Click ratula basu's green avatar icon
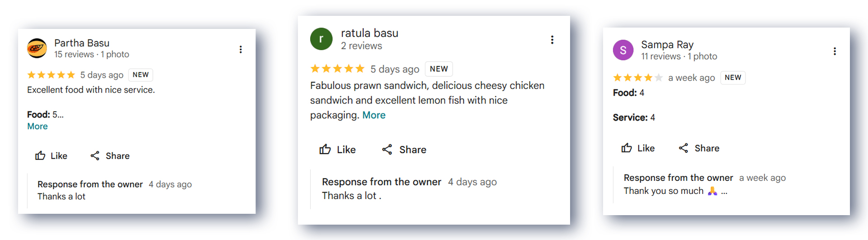Viewport: 868px width, 240px height. coord(321,39)
